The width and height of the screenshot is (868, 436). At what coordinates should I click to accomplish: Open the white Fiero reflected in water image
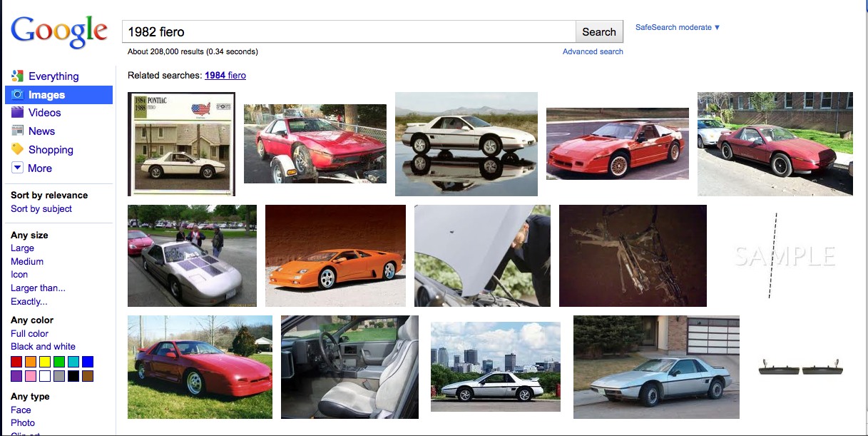[466, 143]
